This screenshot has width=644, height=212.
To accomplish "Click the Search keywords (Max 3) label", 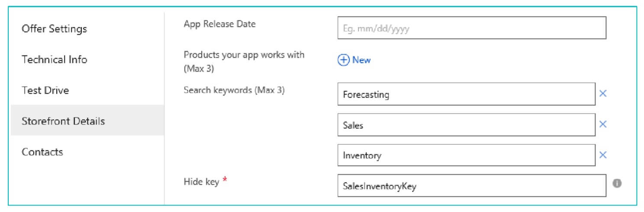I will (234, 90).
